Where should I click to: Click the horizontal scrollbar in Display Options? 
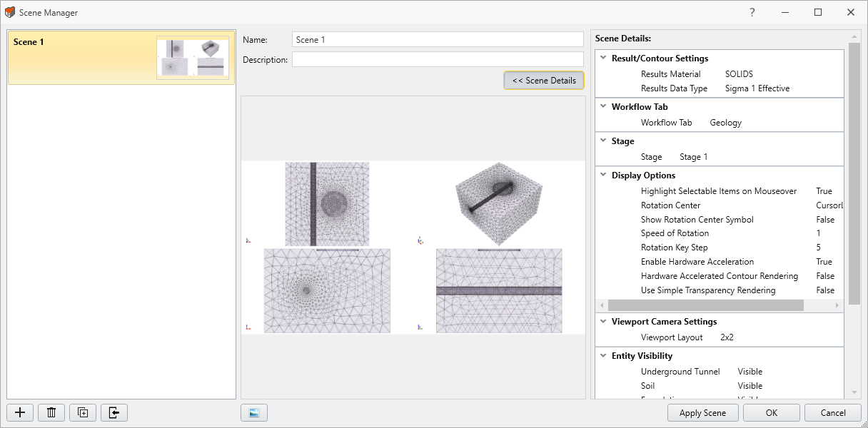coord(705,305)
